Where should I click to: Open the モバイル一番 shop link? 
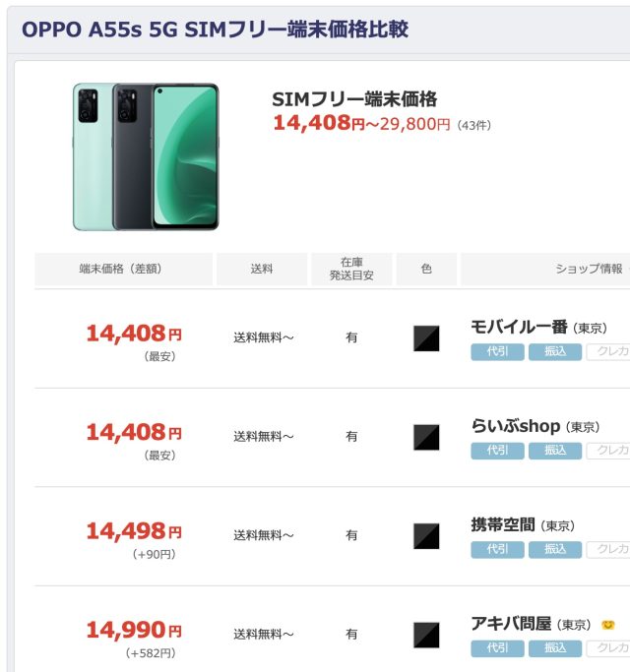point(520,328)
